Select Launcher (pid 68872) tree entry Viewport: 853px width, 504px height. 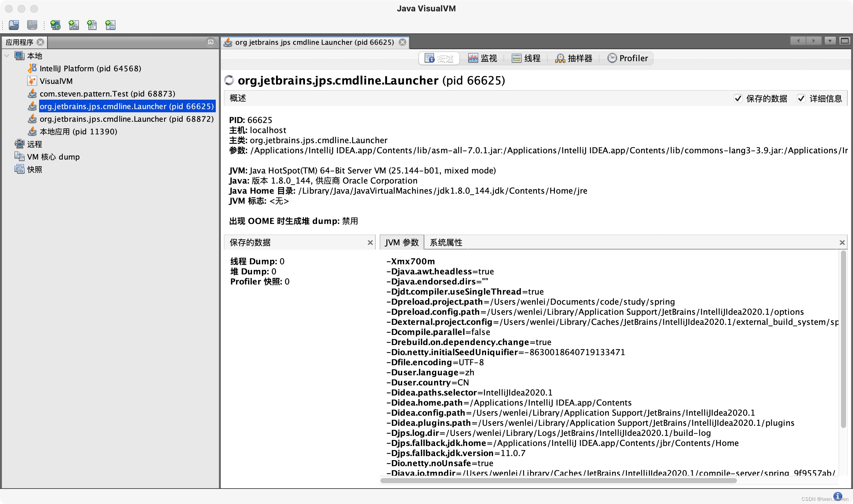[127, 119]
